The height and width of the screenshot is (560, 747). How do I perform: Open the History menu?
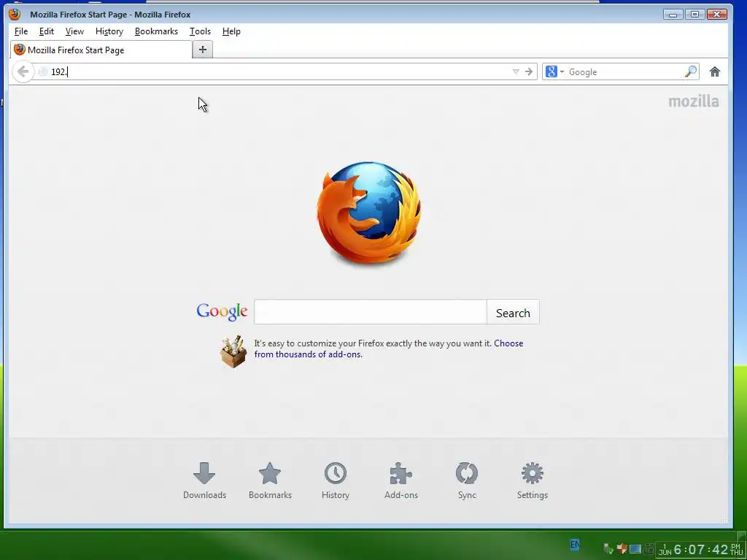pos(109,31)
